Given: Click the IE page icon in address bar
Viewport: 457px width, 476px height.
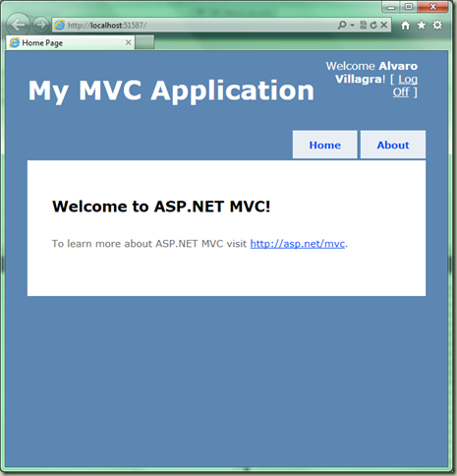Looking at the screenshot, I should pos(60,25).
